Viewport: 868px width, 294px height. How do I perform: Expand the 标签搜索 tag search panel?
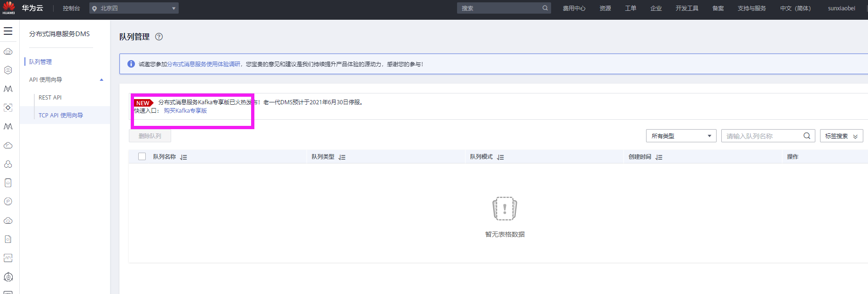coord(842,136)
